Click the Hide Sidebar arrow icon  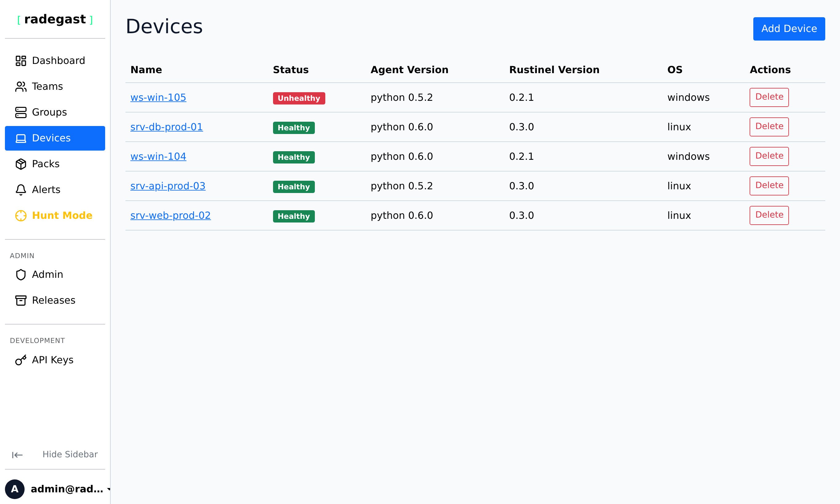[17, 455]
